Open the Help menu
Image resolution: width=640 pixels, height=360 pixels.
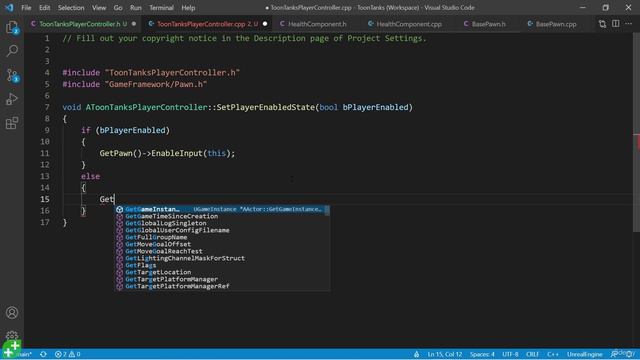click(x=188, y=8)
